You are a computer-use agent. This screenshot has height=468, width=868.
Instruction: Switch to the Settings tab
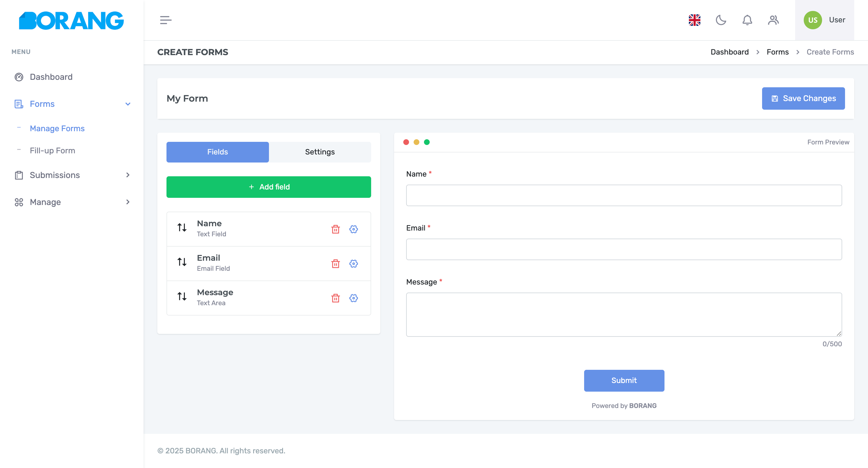320,152
